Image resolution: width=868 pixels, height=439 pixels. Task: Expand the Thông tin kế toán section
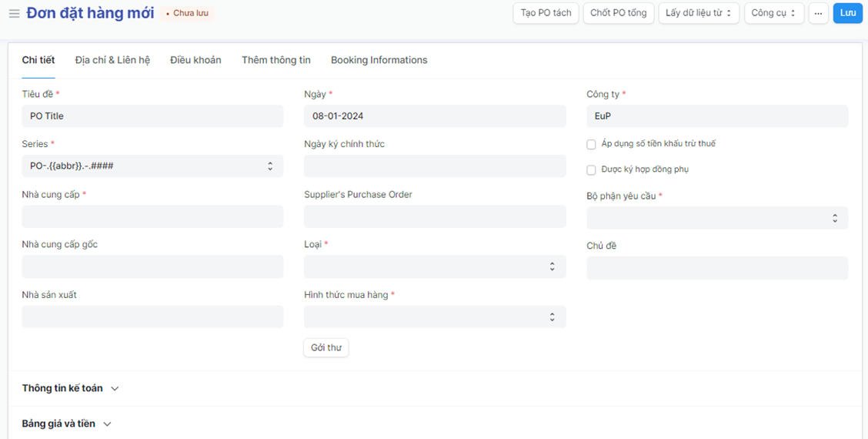70,389
